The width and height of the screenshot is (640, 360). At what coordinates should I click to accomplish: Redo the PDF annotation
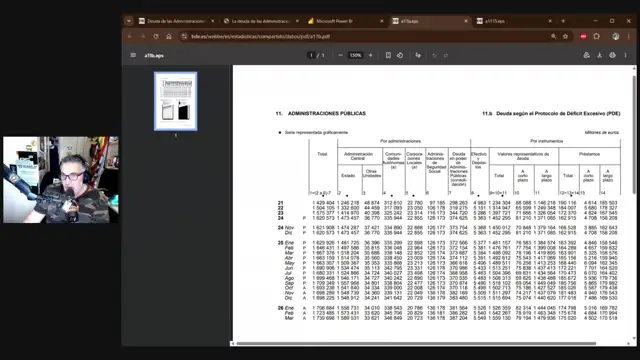coord(446,55)
